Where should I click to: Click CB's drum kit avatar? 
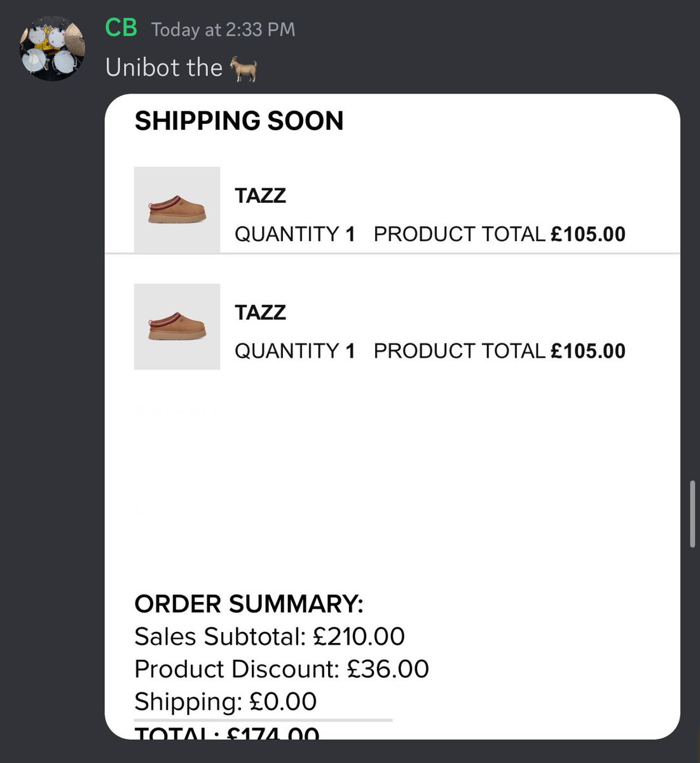click(x=51, y=50)
